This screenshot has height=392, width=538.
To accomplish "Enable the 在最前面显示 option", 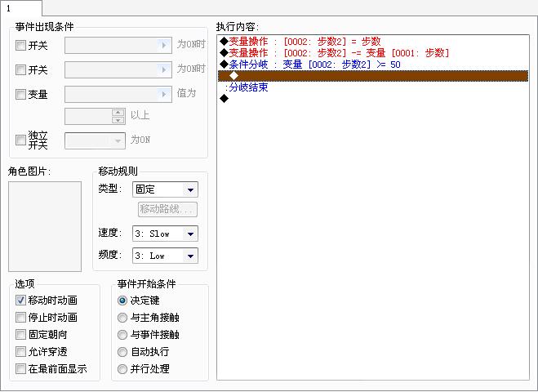I will tap(20, 369).
